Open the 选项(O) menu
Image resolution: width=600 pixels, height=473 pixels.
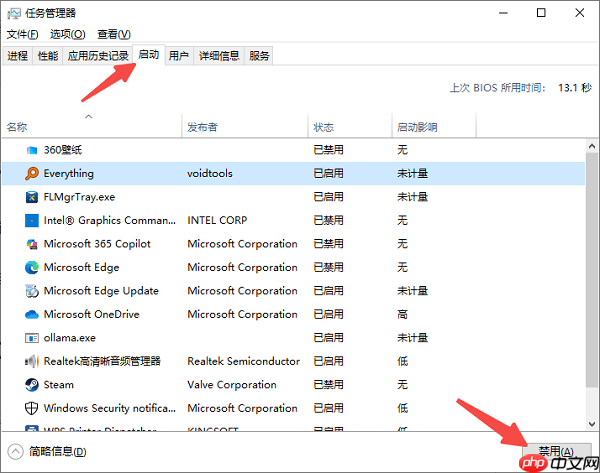pos(68,34)
